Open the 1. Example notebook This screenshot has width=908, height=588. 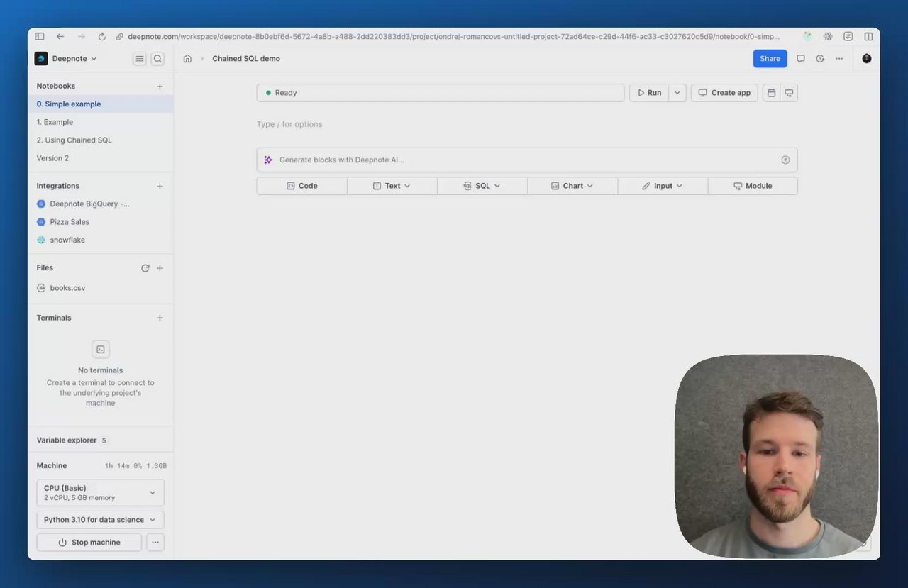[101, 122]
